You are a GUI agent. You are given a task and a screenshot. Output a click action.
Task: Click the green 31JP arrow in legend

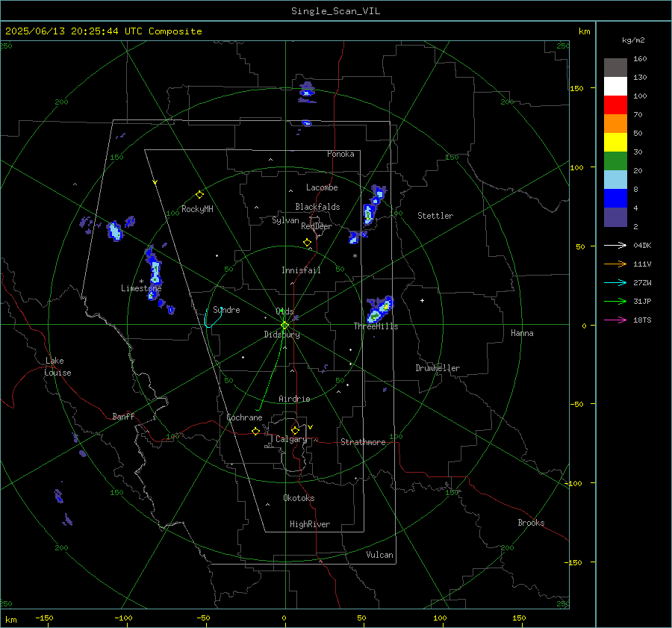(x=615, y=302)
